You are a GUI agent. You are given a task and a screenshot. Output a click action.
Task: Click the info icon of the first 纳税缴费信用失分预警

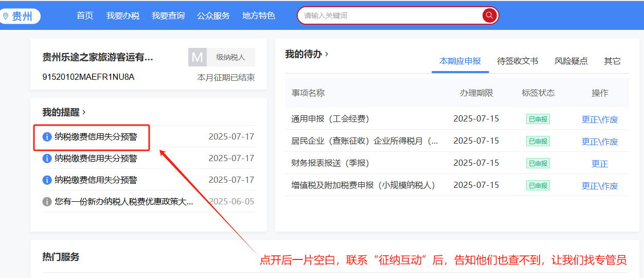click(x=47, y=137)
